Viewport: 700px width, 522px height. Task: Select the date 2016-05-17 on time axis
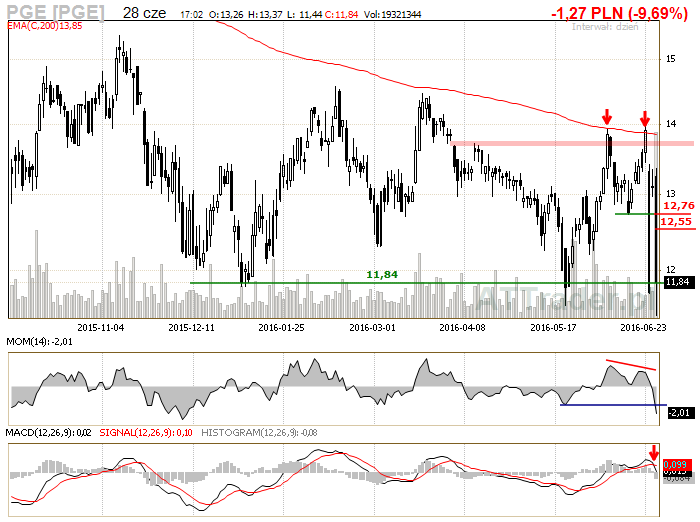coord(553,328)
